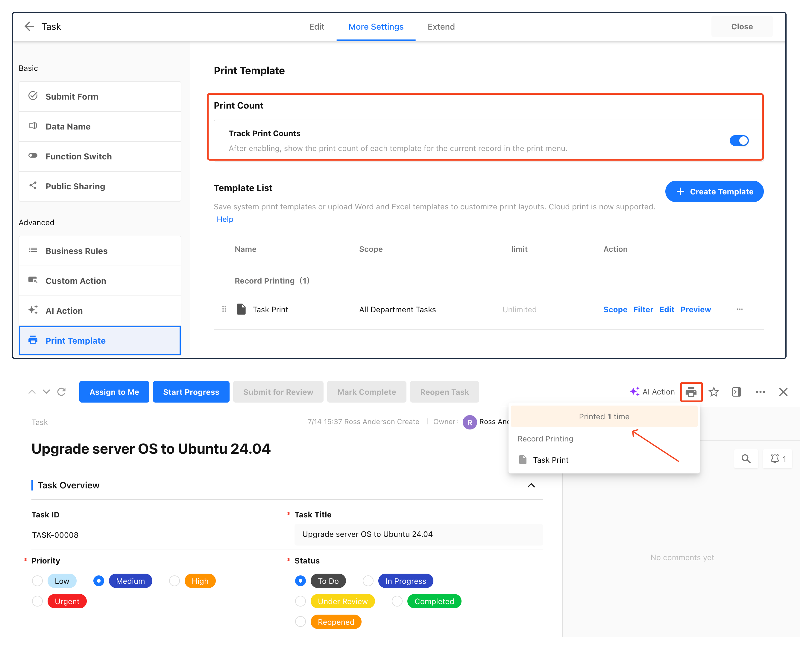Open Custom Action settings
The height and width of the screenshot is (649, 812).
pos(100,281)
